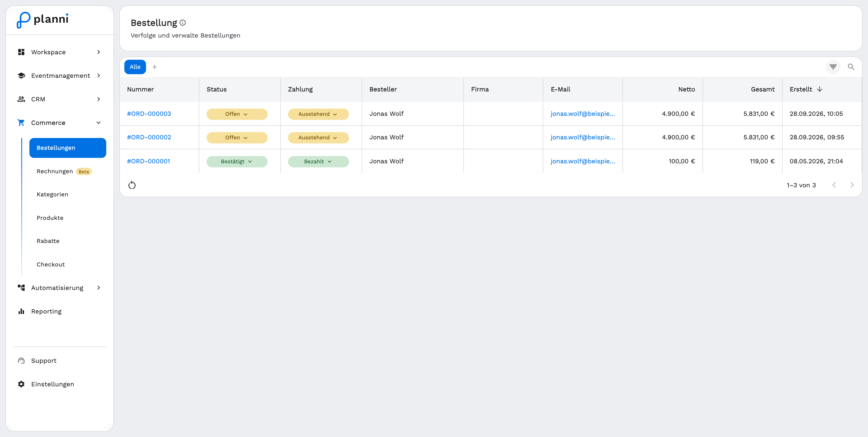Viewport: 868px width, 437px height.
Task: Open the filter list icon
Action: (833, 67)
